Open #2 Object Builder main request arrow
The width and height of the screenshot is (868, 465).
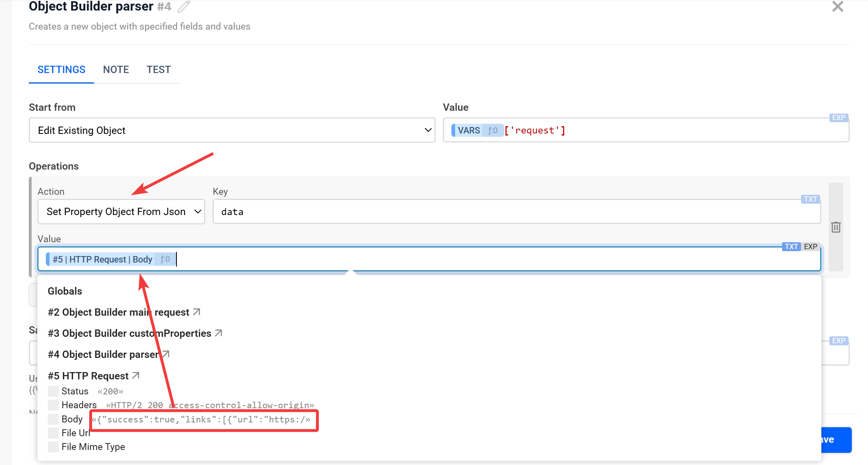[x=197, y=312]
